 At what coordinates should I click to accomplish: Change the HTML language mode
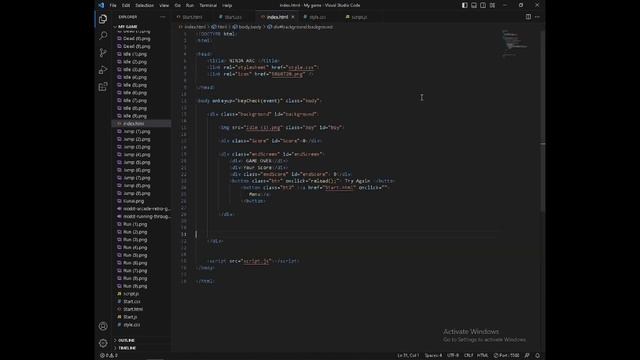point(482,356)
